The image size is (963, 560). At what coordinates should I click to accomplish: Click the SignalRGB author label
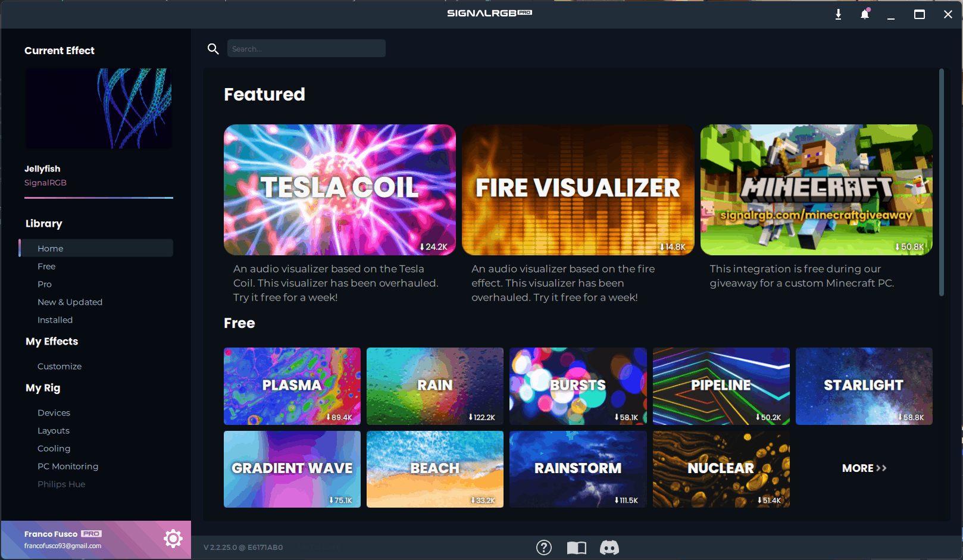coord(45,183)
